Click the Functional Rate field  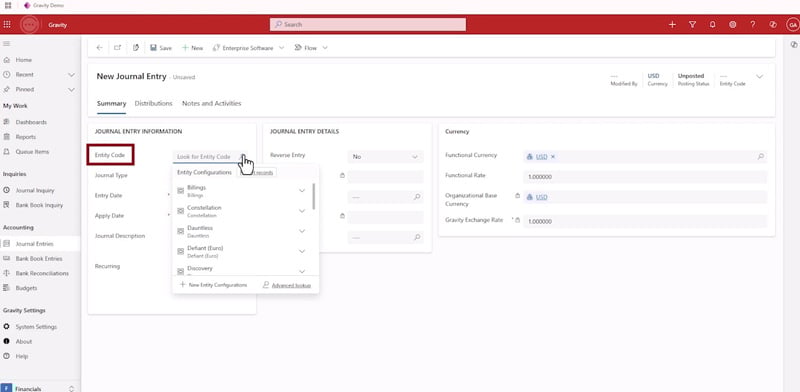coord(645,177)
